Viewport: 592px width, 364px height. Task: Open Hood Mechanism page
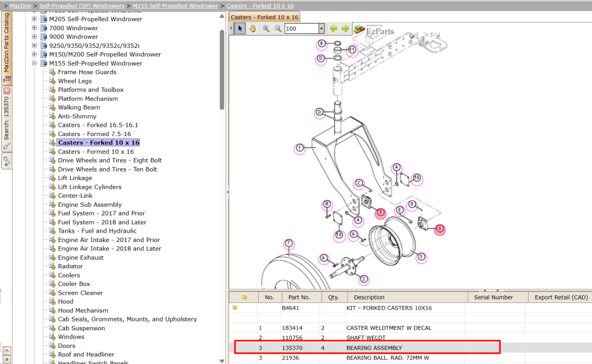83,310
